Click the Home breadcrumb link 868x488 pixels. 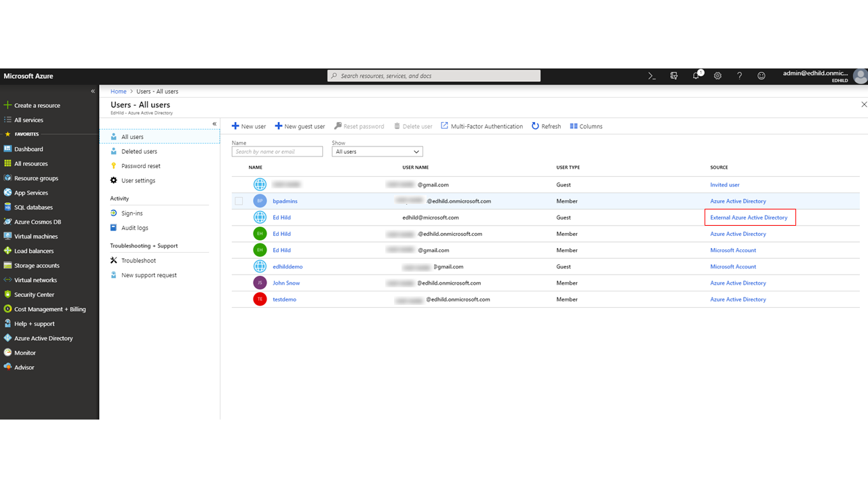click(119, 91)
